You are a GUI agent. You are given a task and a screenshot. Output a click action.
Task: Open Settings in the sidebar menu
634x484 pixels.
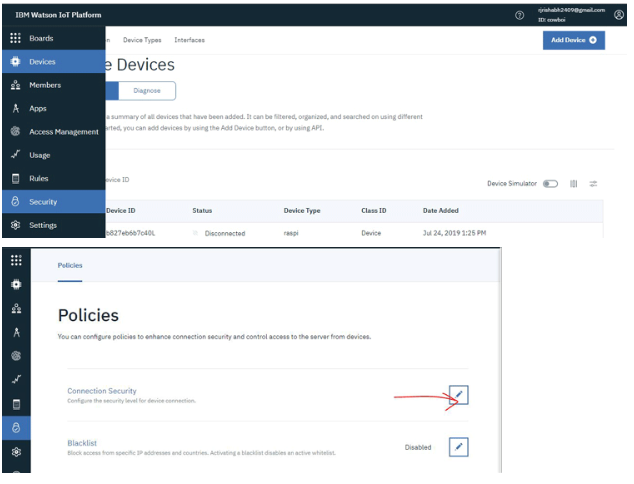(x=42, y=225)
